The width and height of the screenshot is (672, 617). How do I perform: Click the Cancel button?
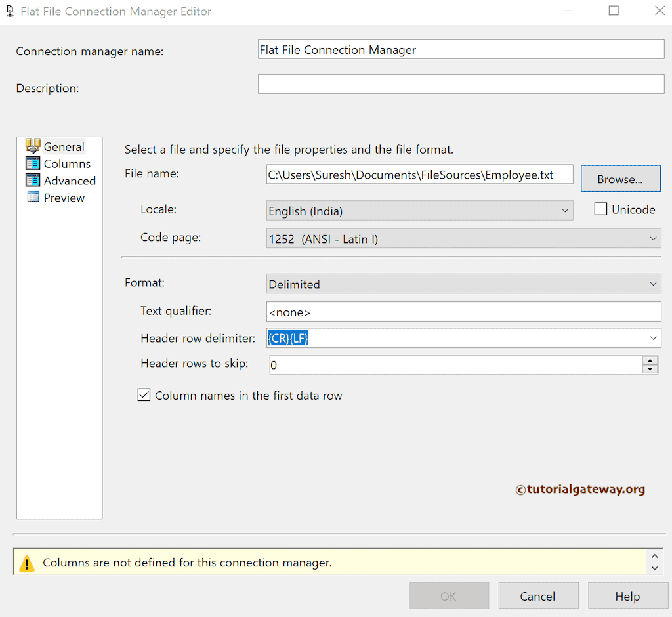538,595
